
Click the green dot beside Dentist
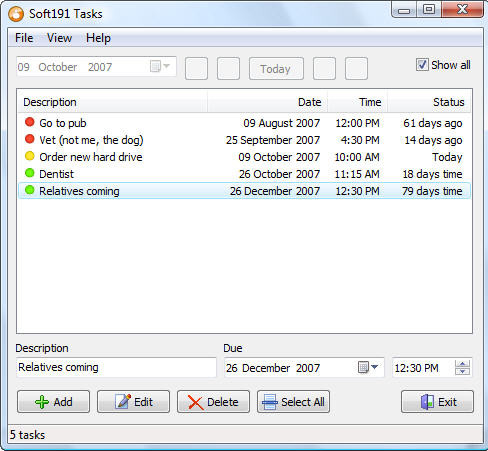pyautogui.click(x=30, y=173)
